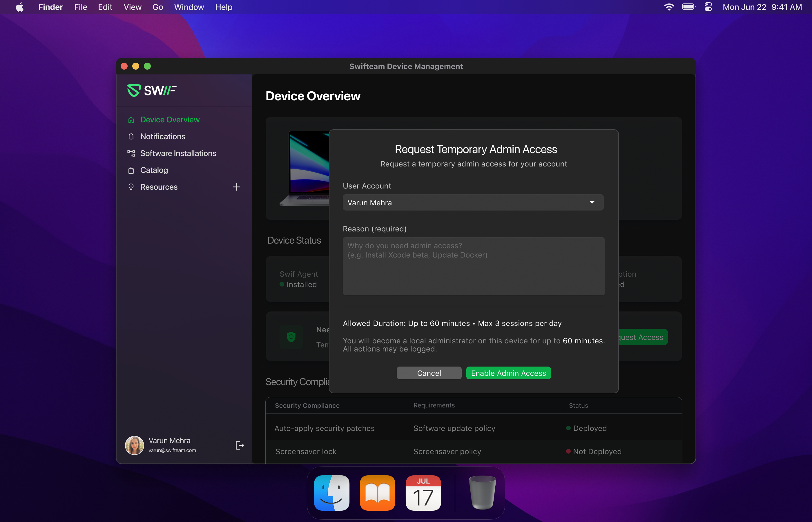812x522 pixels.
Task: Open Calendar from the Dock
Action: tap(423, 493)
